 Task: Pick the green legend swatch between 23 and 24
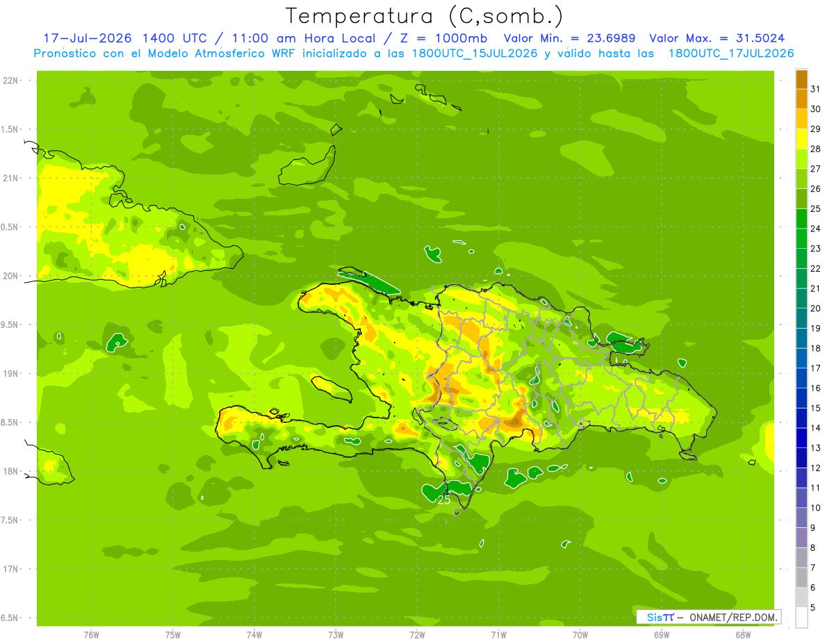[801, 238]
